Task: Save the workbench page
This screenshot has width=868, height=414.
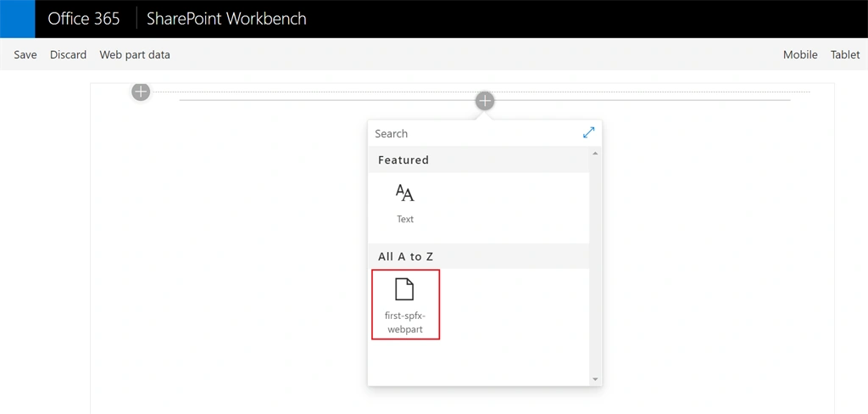Action: (25, 54)
